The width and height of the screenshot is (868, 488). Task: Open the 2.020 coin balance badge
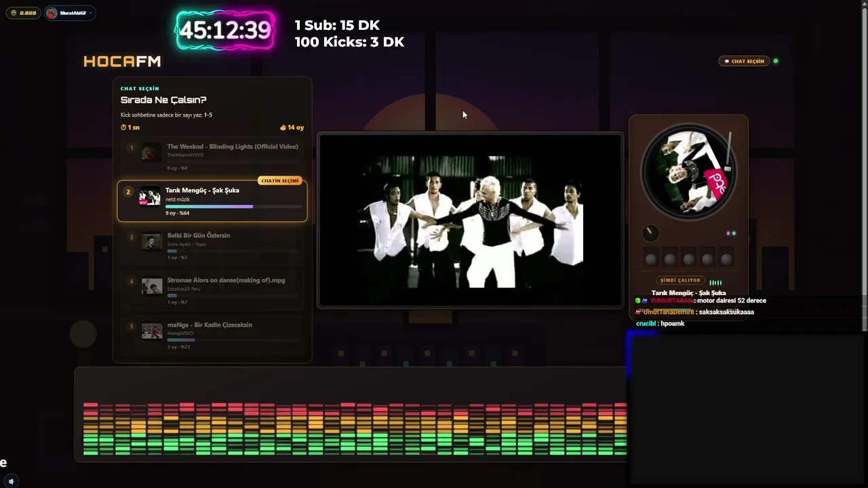click(24, 13)
